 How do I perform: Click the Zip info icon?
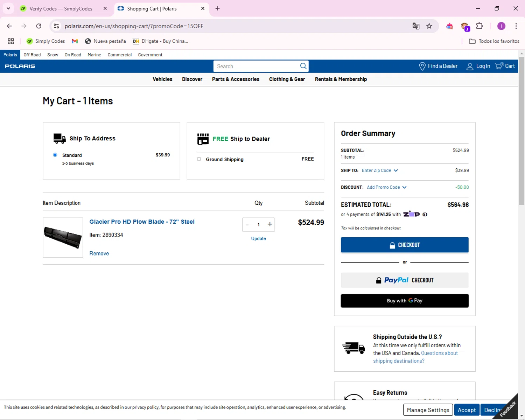(x=425, y=215)
